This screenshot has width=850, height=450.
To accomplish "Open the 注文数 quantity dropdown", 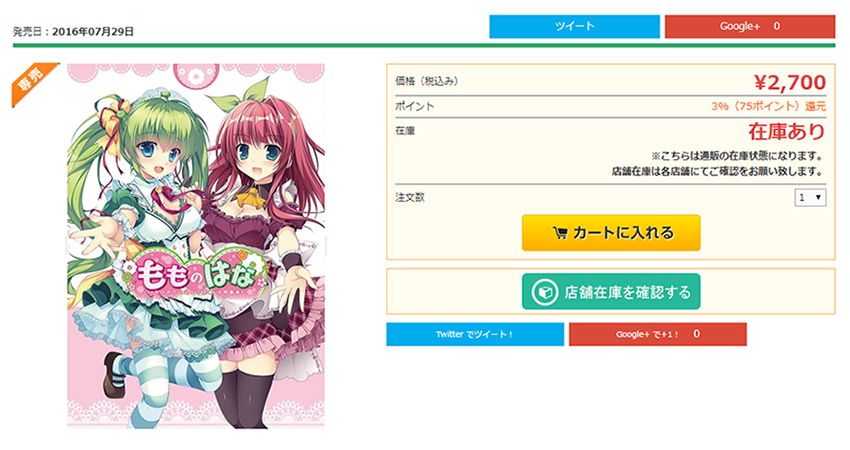I will tap(810, 197).
